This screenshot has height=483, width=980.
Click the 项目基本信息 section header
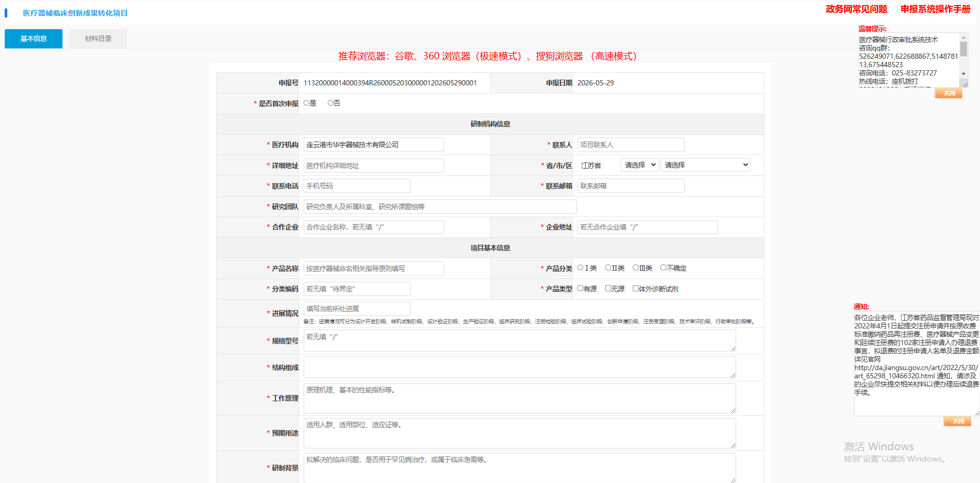[490, 248]
